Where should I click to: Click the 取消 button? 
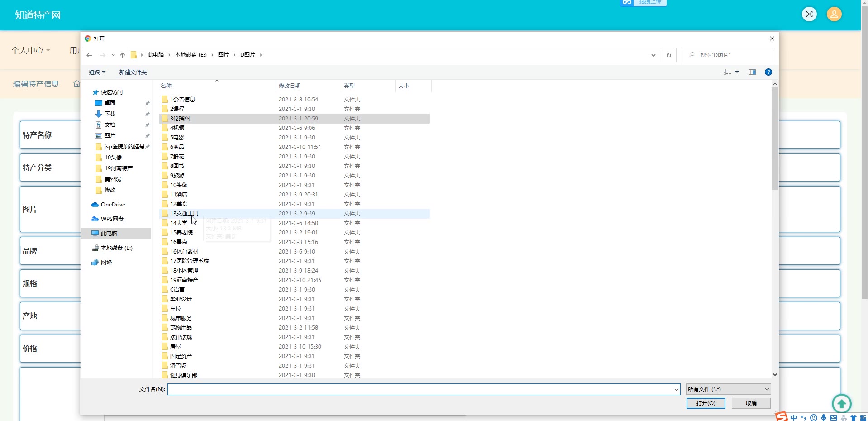751,403
